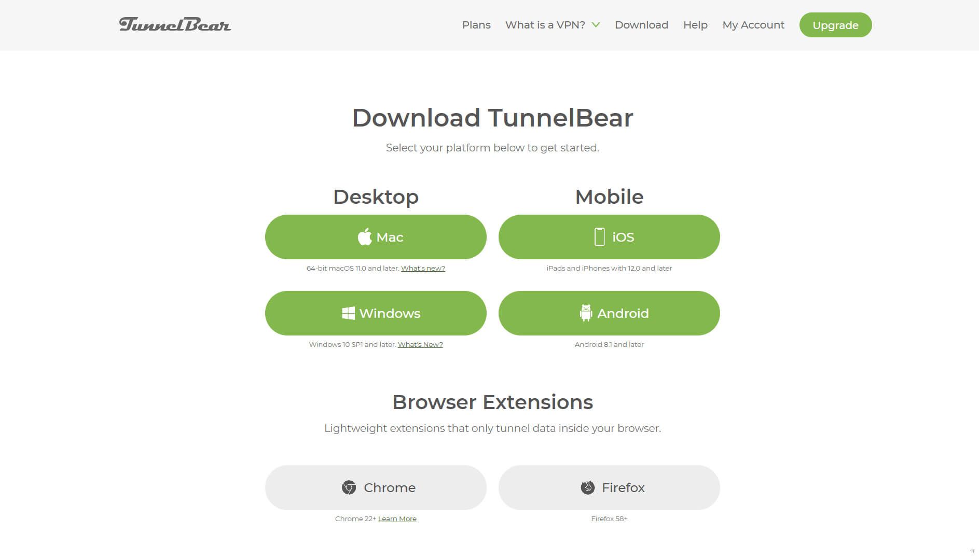Install the Chrome extension
Screen dimensions: 979x560
(376, 487)
